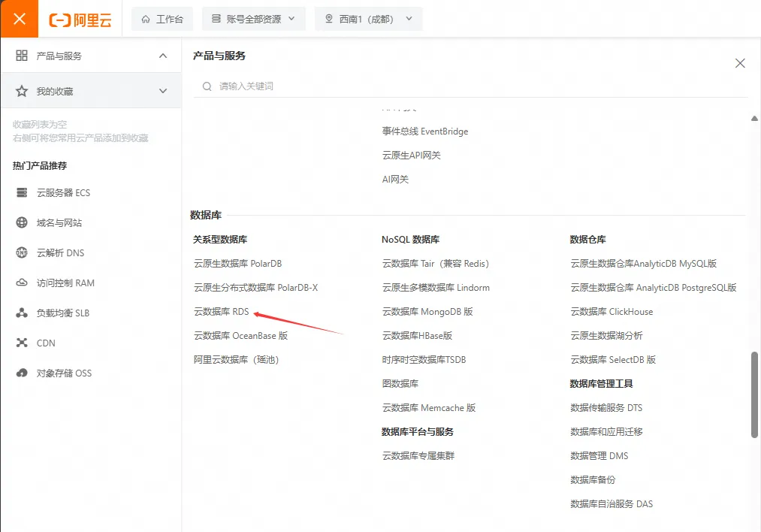Open 云原生API网关
Image resolution: width=761 pixels, height=532 pixels.
(x=412, y=156)
